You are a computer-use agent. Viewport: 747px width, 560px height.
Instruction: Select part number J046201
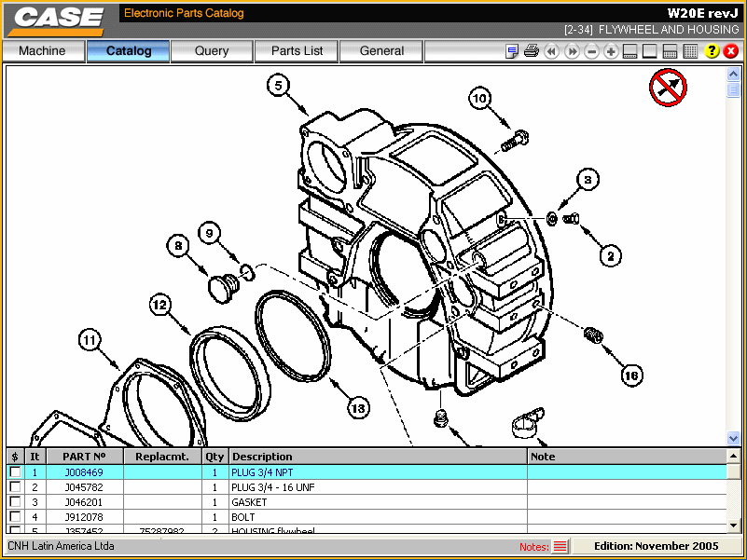click(84, 502)
